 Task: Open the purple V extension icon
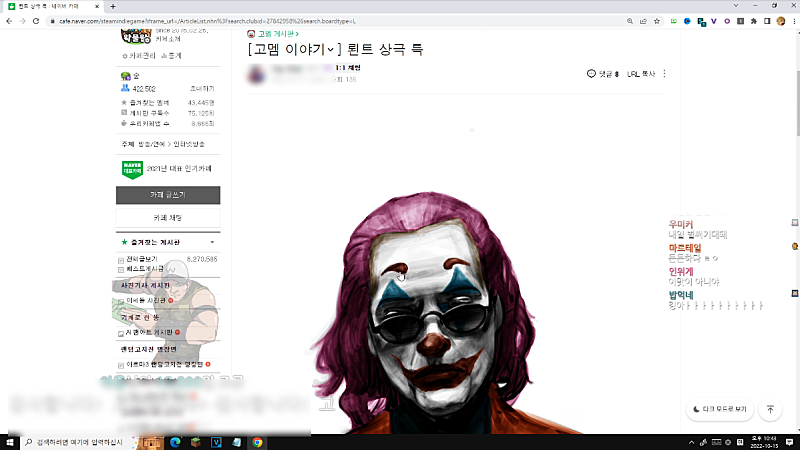714,21
